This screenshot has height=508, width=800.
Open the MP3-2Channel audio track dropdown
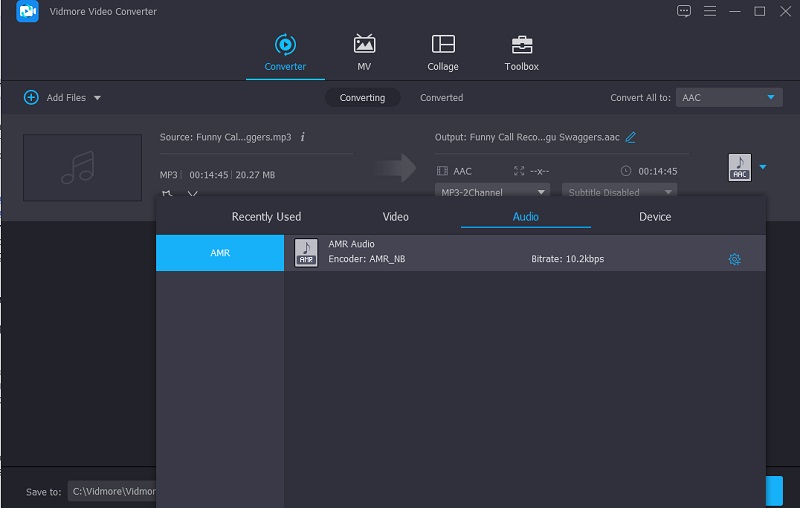coord(493,192)
